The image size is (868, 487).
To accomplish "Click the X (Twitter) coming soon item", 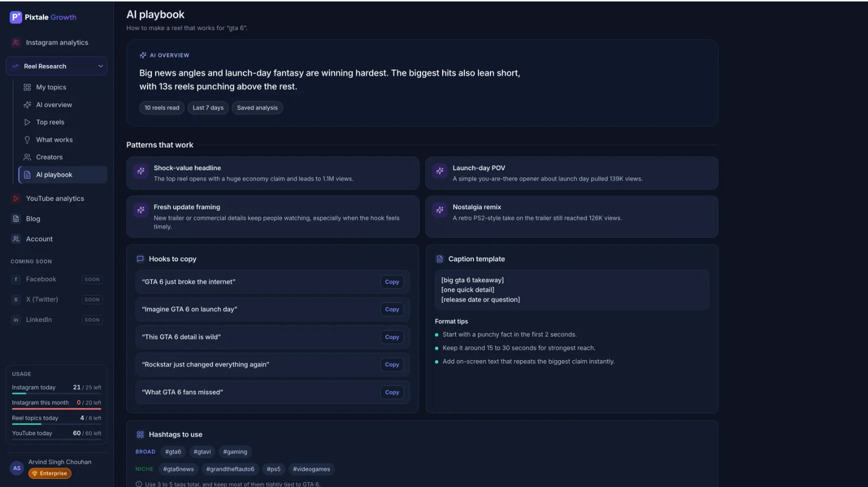I will pos(56,299).
